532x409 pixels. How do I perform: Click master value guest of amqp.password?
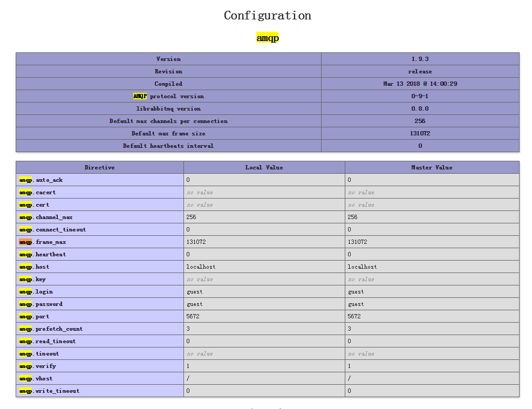coord(356,304)
